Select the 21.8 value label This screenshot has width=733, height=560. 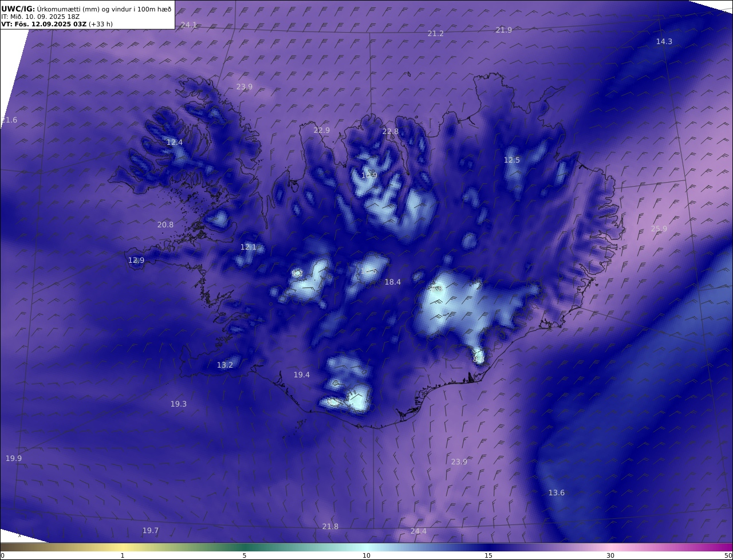click(x=330, y=527)
